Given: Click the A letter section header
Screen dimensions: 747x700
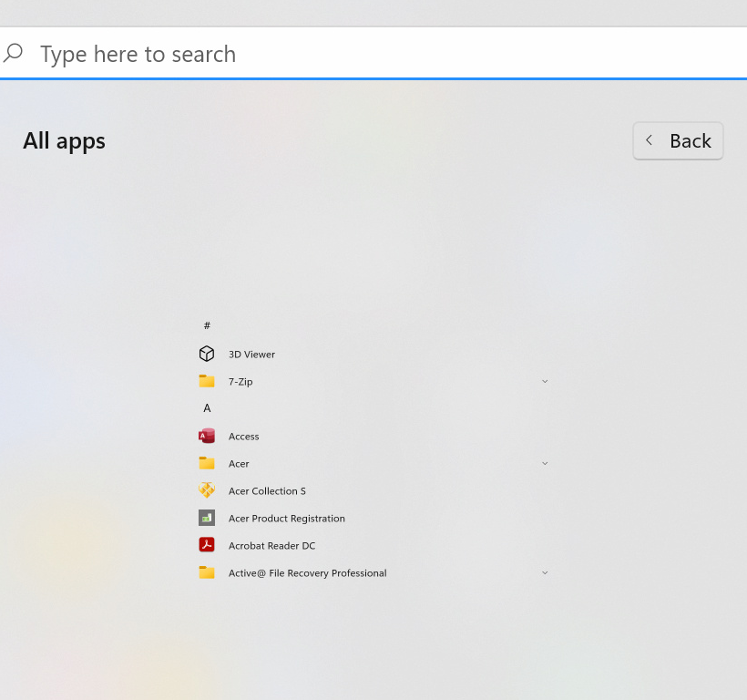Looking at the screenshot, I should [207, 408].
